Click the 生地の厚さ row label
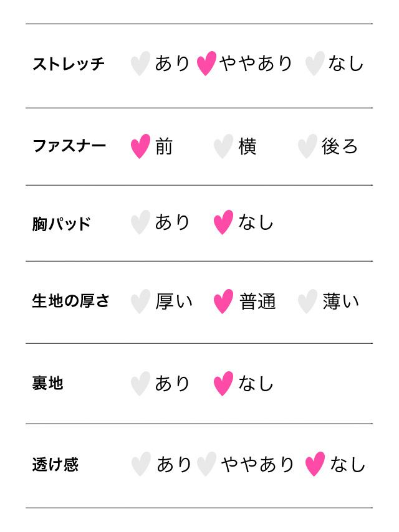Screen dimensions: 399x532 pyautogui.click(x=70, y=302)
